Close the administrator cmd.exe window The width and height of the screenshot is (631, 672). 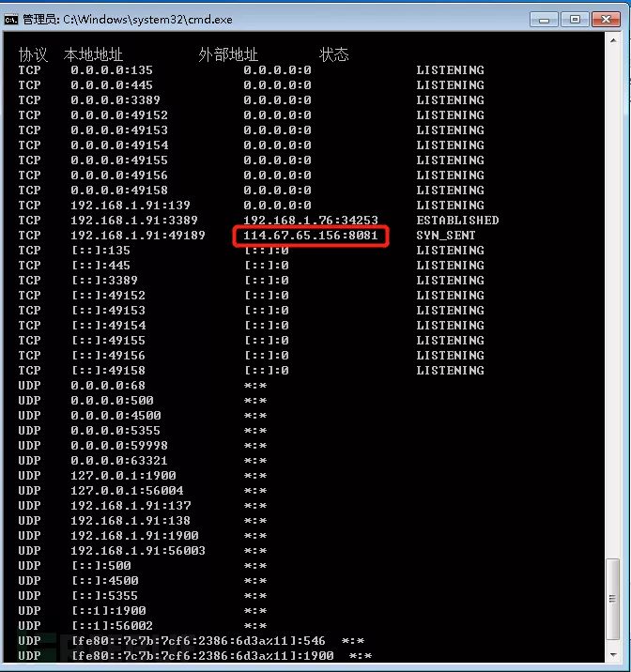click(606, 20)
